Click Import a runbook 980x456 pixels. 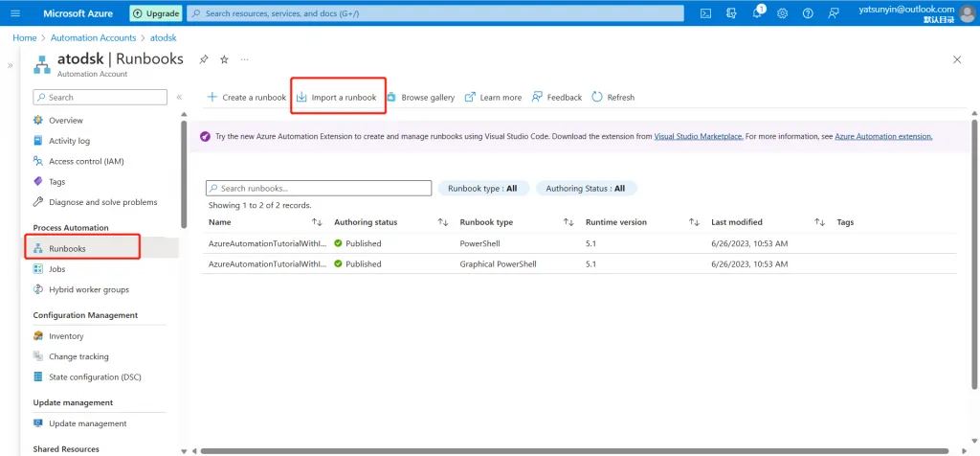click(336, 97)
